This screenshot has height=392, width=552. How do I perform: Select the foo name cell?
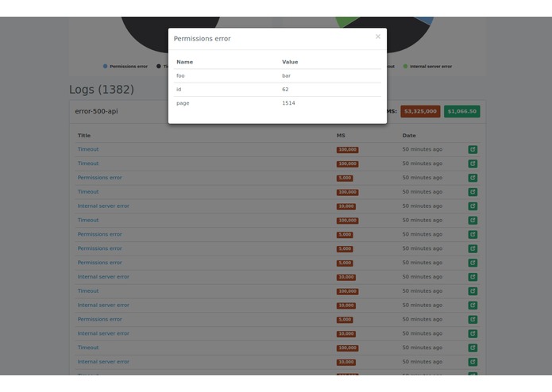pyautogui.click(x=180, y=75)
